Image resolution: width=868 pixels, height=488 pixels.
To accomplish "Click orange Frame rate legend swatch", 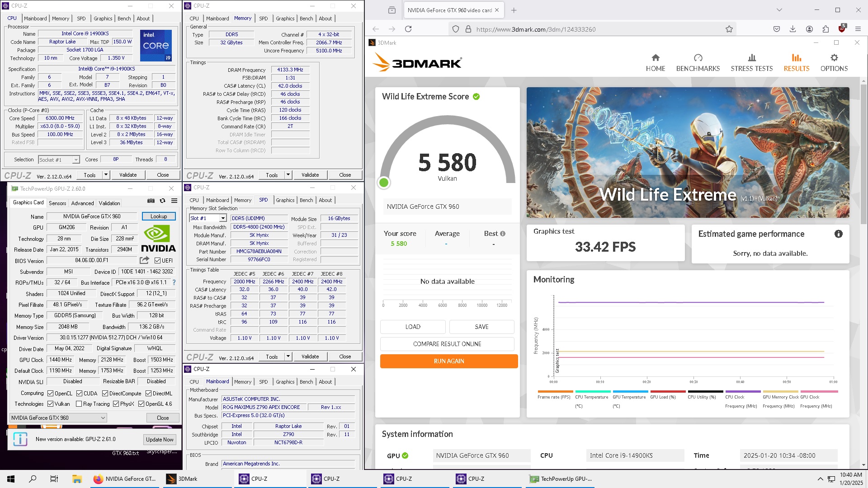I will point(555,392).
